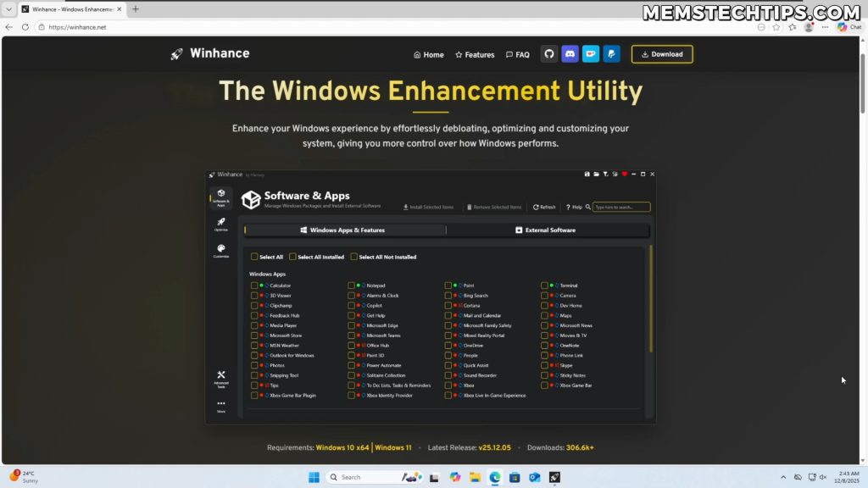This screenshot has width=868, height=488.
Task: Check the Select All Not Installed option
Action: point(353,257)
